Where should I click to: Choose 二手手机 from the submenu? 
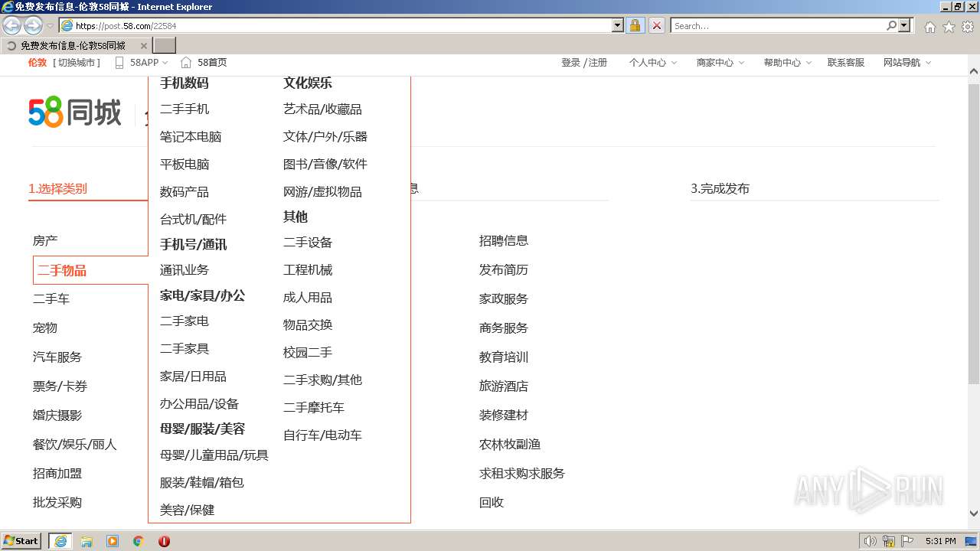tap(185, 109)
